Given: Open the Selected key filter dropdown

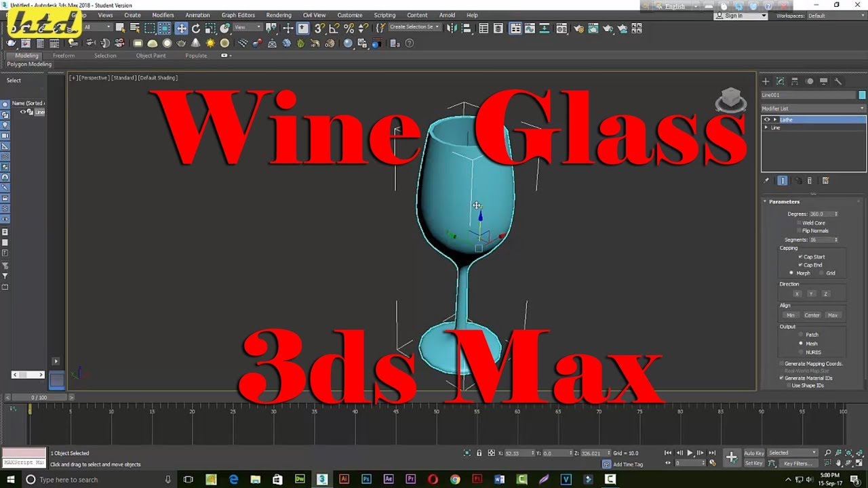Looking at the screenshot, I should 793,453.
